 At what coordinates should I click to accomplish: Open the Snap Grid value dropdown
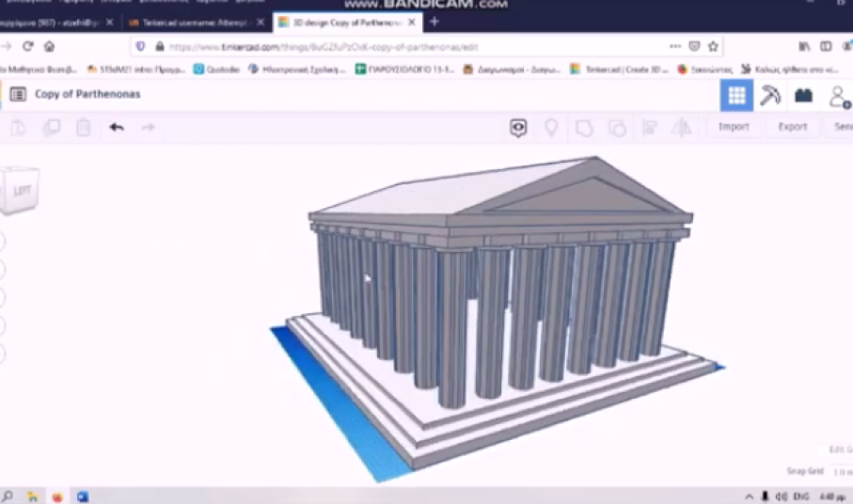pos(842,471)
